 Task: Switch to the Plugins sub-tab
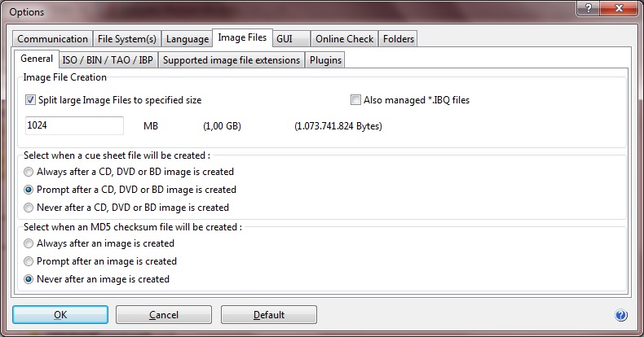coord(325,60)
